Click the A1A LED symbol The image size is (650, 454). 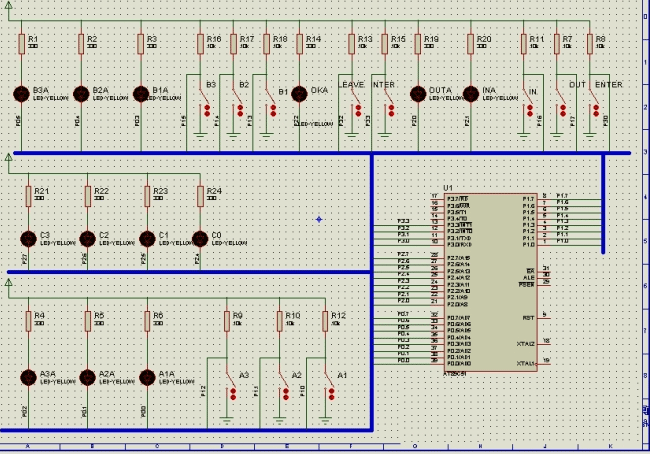tap(146, 377)
